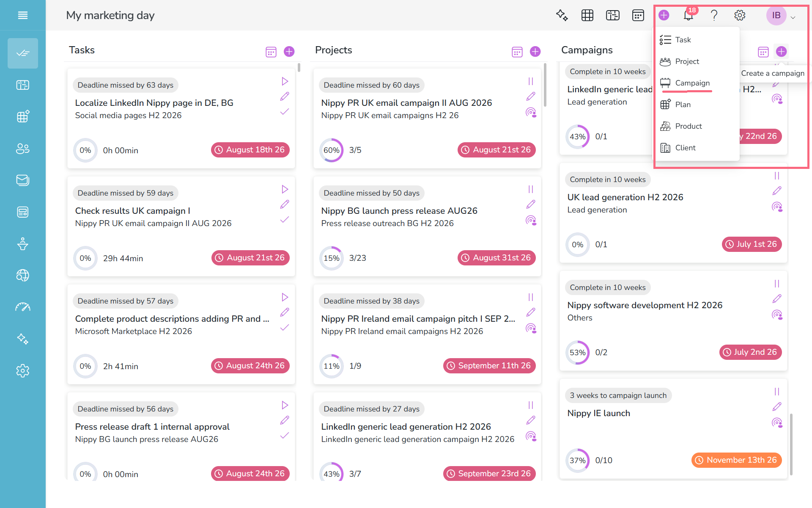Open the settings gear in top bar

739,15
